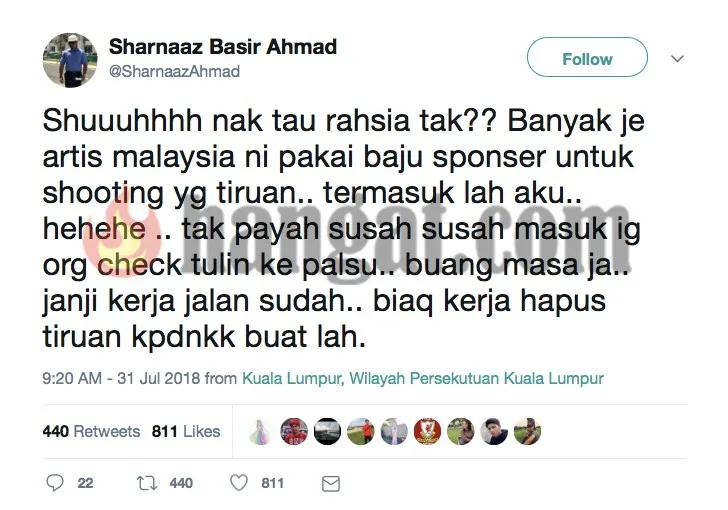Open the last liker avatar in the row

528,432
